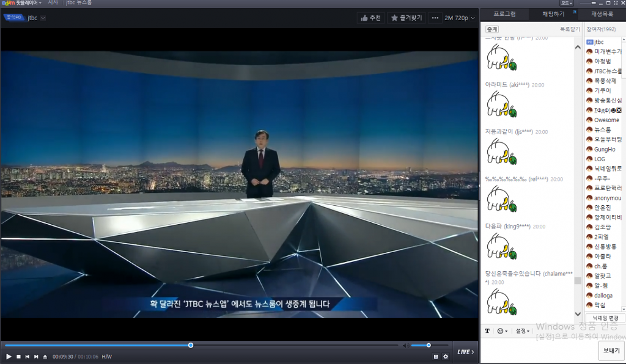
Task: Expand the jtbc channel dropdown arrow
Action: 43,18
